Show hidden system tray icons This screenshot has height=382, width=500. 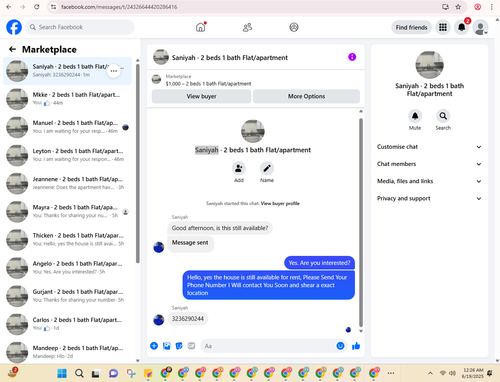(x=430, y=373)
